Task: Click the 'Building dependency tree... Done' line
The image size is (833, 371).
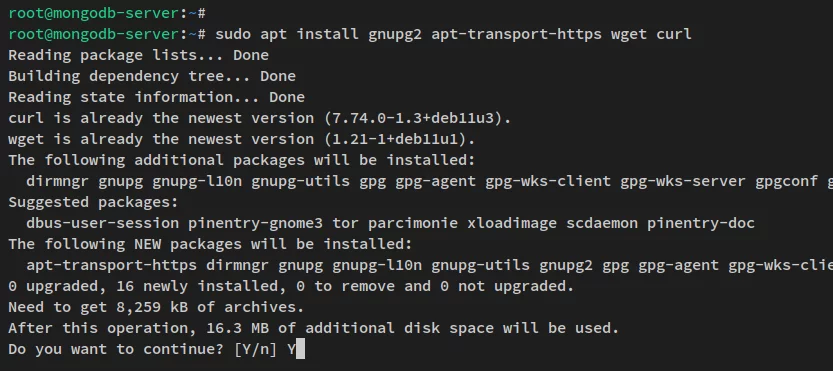Action: pyautogui.click(x=152, y=76)
